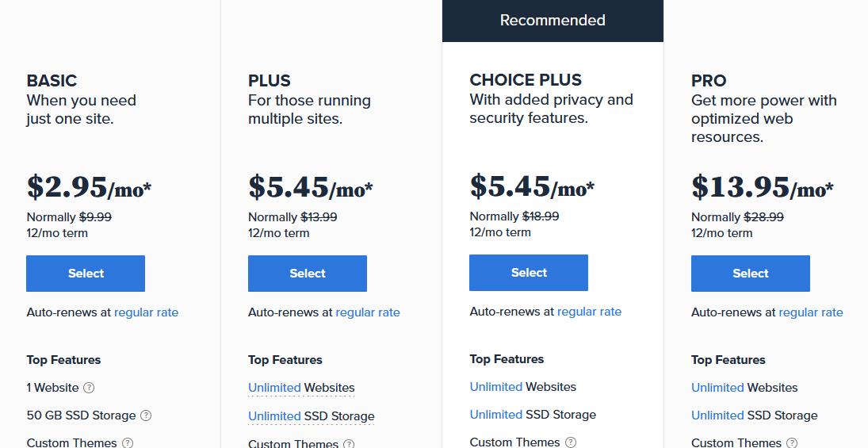Open Unlimited SSD Storage link in Choice Plus
868x448 pixels.
(533, 415)
